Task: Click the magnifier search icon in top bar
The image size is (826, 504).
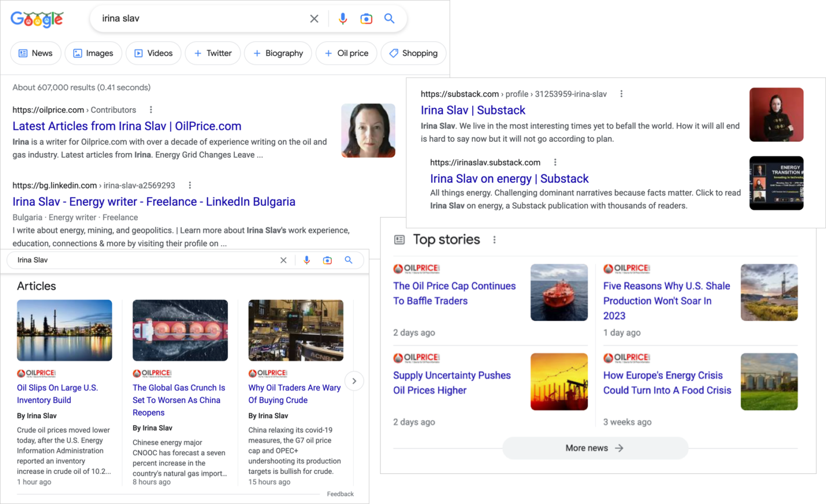Action: point(389,19)
